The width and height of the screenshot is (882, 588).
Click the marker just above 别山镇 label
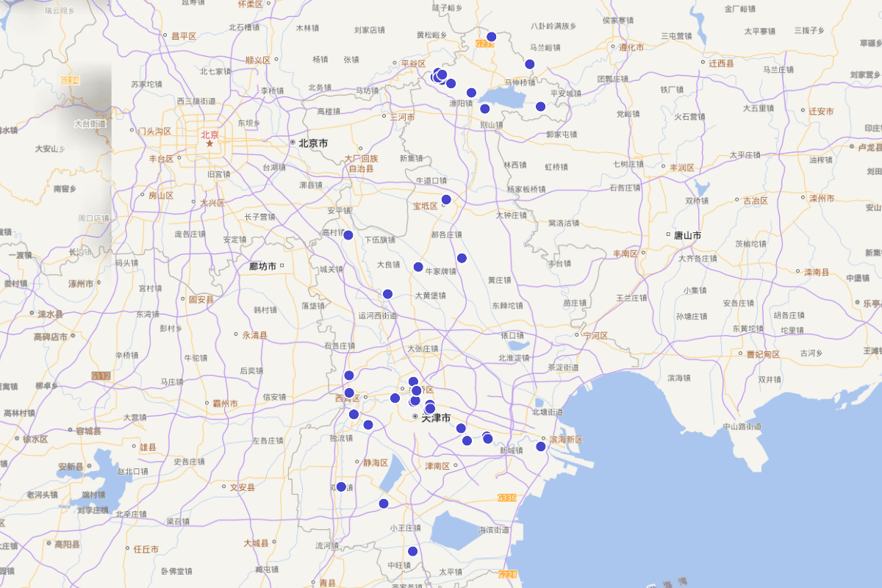coord(484,109)
